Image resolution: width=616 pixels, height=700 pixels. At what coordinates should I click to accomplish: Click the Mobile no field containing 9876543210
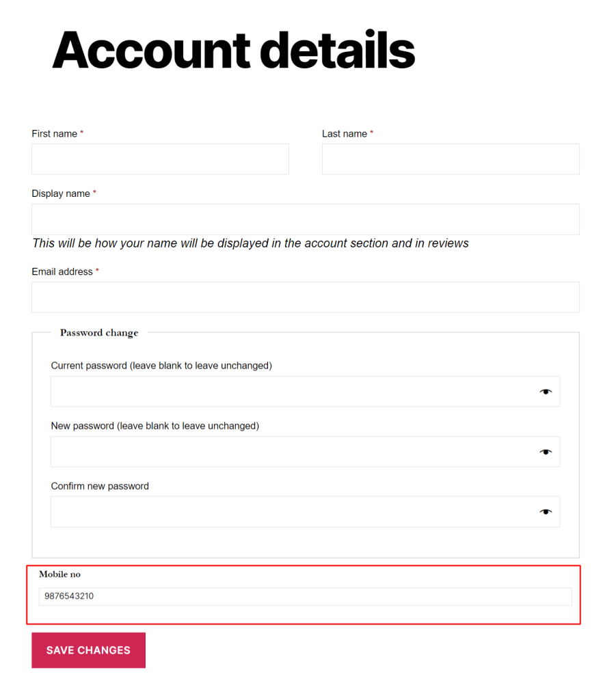[x=305, y=597]
